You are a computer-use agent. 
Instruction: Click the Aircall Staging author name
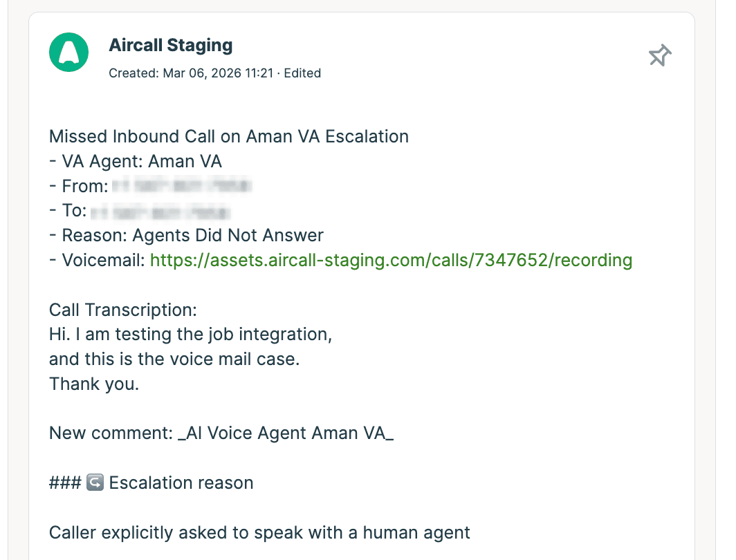click(170, 46)
